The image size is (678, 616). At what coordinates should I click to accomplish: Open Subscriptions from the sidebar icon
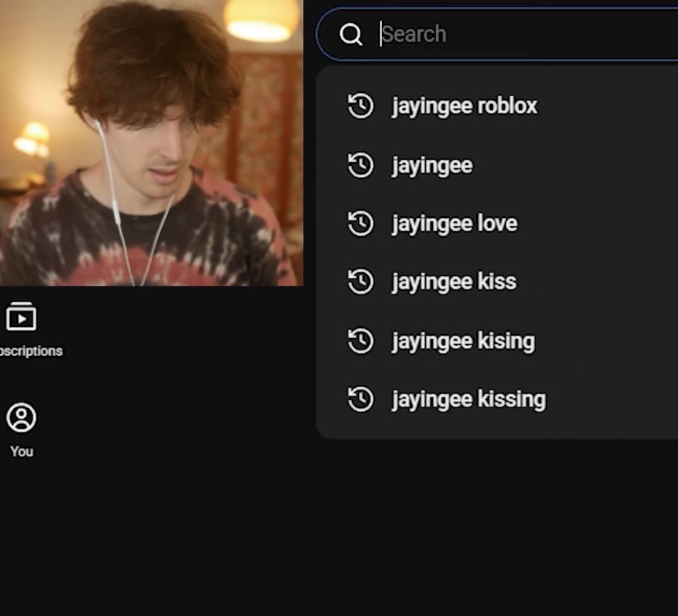21,317
